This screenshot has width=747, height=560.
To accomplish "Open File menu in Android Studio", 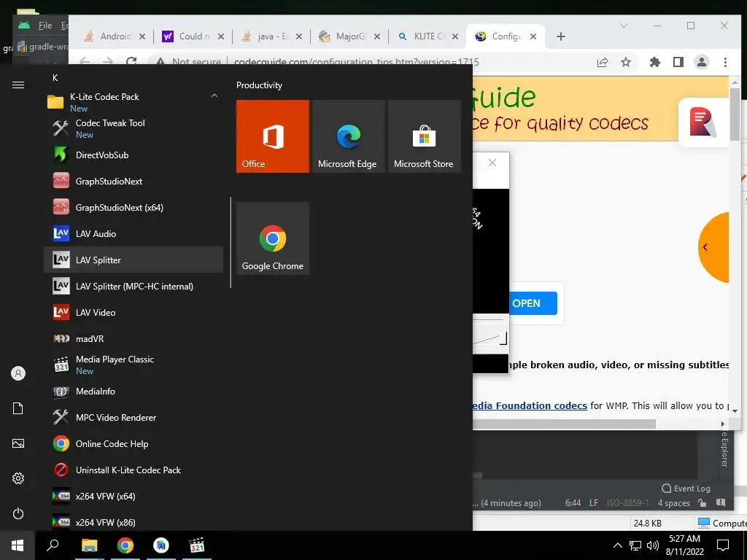I will tap(45, 26).
